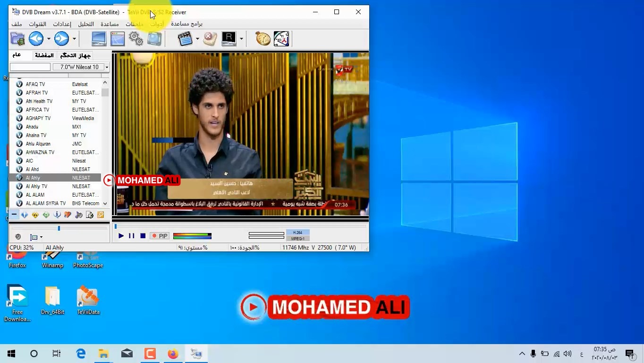This screenshot has height=363, width=644.
Task: Select the Al Ahly TV channel
Action: (55, 186)
